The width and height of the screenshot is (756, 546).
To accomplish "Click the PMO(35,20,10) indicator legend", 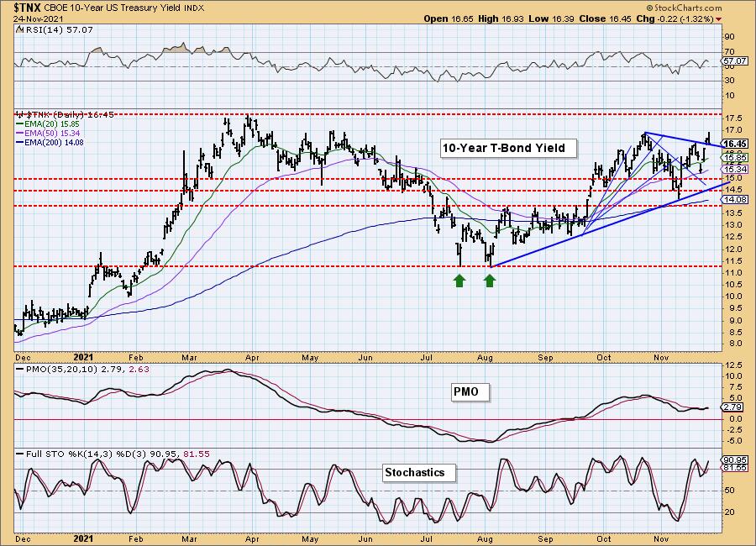I will click(83, 370).
